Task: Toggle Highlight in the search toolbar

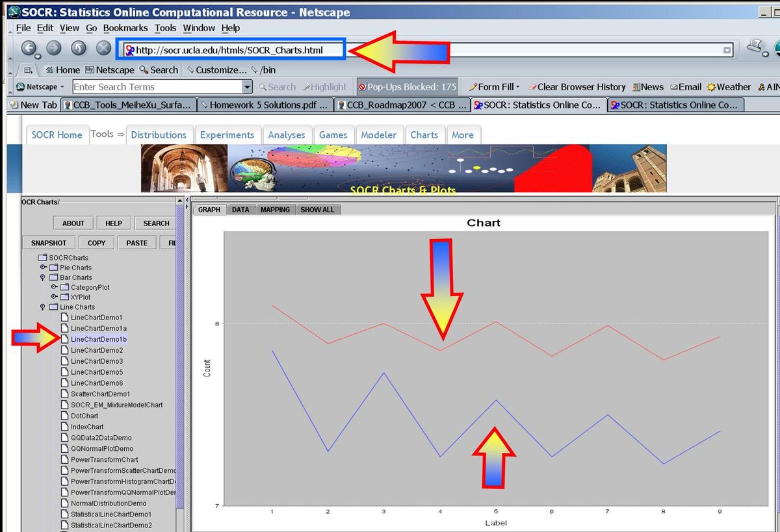Action: click(324, 86)
